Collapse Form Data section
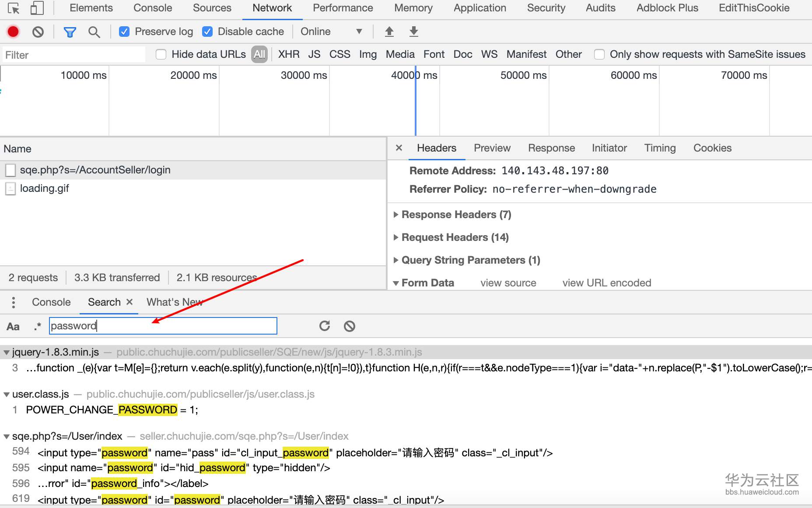 [x=396, y=283]
